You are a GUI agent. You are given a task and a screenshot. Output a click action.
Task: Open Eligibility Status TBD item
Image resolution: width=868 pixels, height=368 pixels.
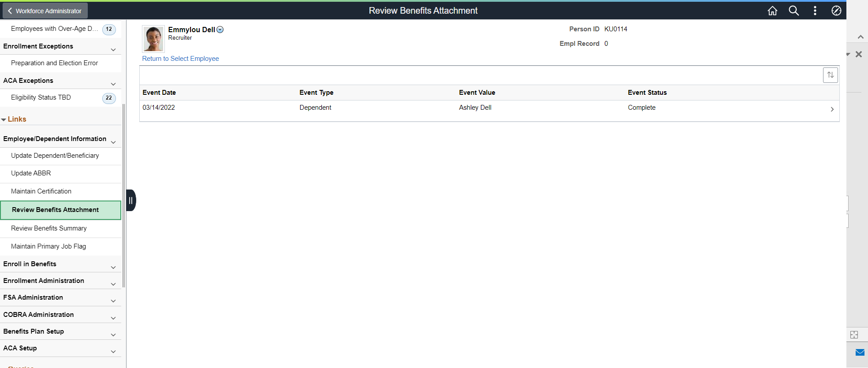click(x=60, y=97)
